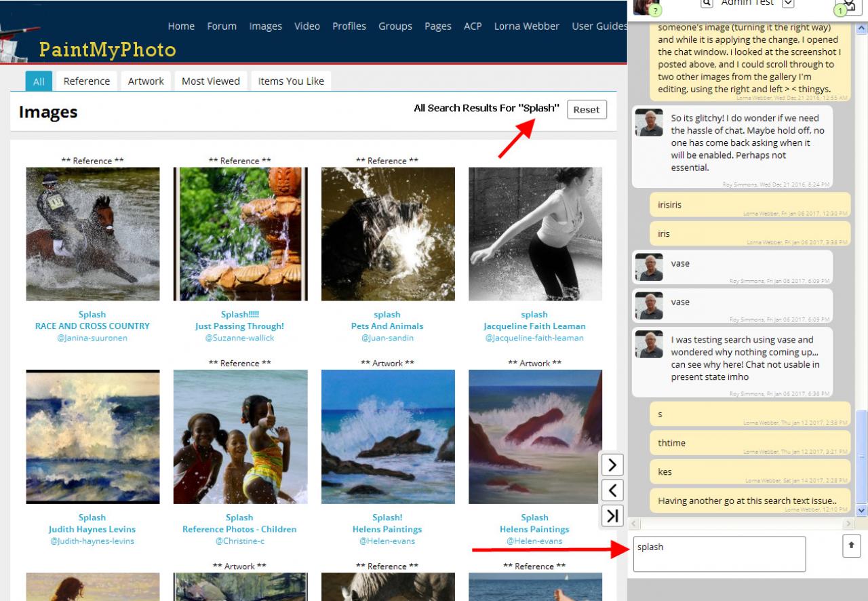Open the red rocks wave painting thumbnail
The height and width of the screenshot is (601, 868).
pos(535,437)
